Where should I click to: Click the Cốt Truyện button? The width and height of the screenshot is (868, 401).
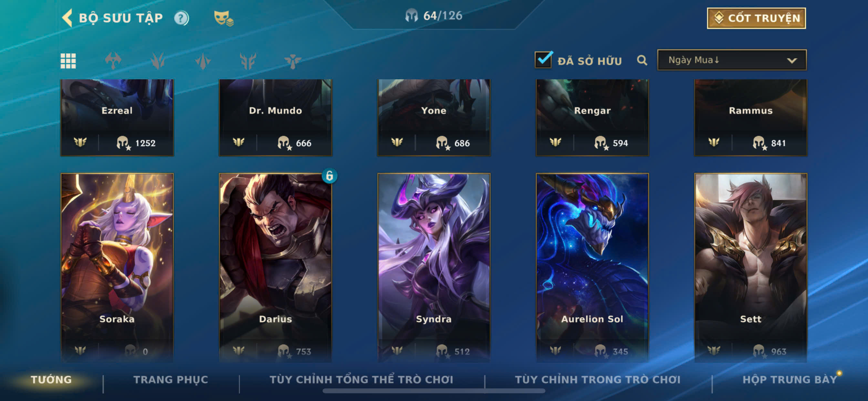756,18
